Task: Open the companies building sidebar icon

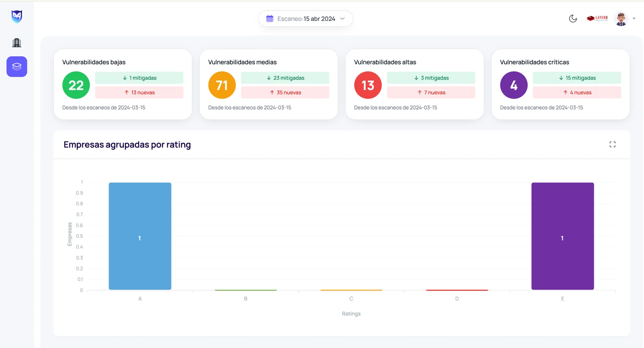Action: (x=17, y=43)
